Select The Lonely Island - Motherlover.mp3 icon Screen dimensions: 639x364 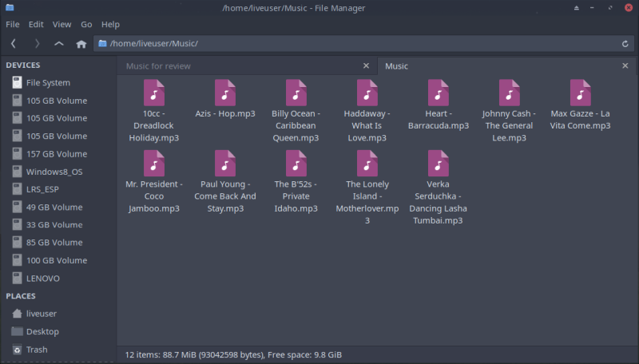(367, 164)
